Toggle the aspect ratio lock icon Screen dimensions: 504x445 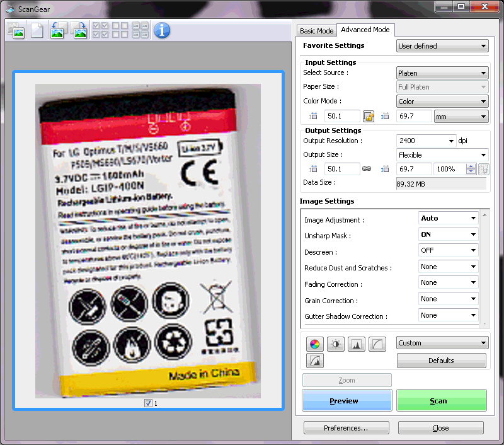point(369,117)
